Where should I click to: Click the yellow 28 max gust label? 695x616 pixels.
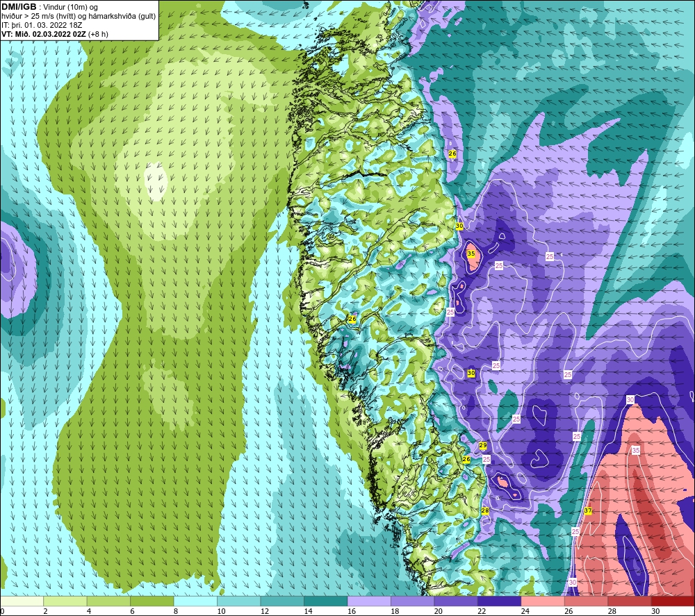tap(485, 510)
